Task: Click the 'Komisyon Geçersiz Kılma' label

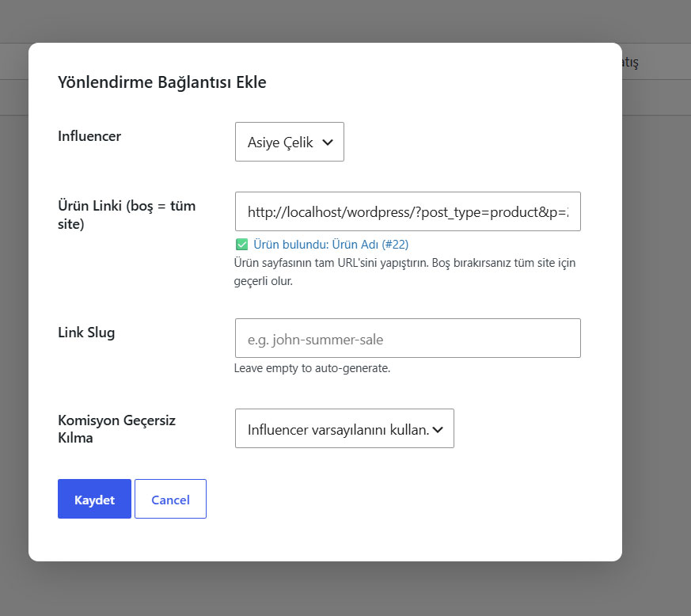Action: [117, 429]
